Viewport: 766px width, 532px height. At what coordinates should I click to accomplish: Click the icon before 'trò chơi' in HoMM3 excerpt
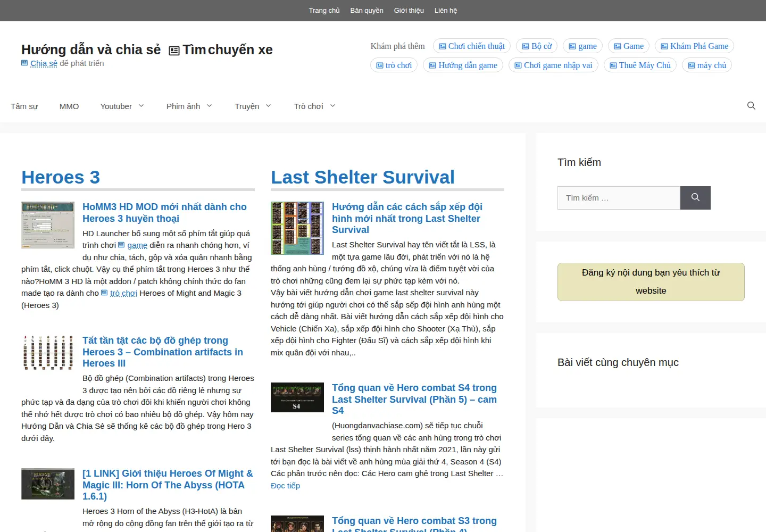click(x=104, y=293)
